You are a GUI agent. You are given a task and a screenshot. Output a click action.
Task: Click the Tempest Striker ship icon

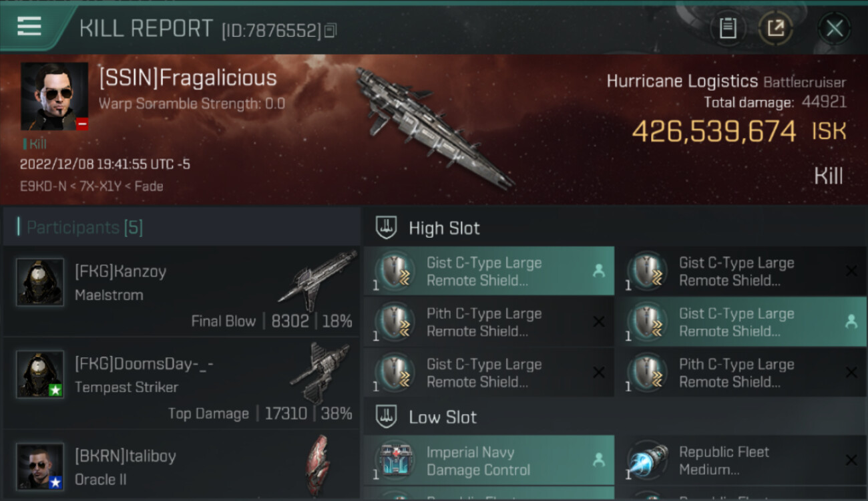(x=320, y=371)
